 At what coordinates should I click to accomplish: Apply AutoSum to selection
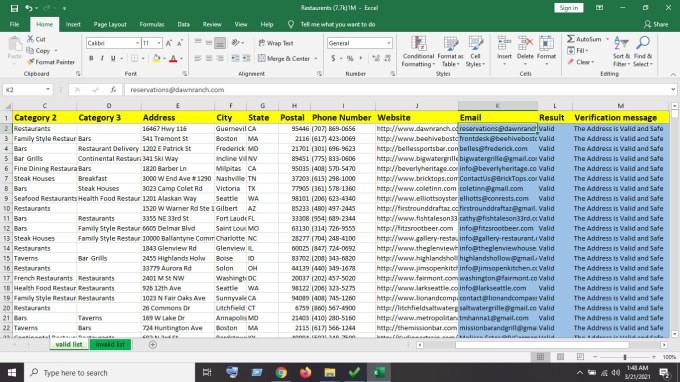pyautogui.click(x=584, y=39)
